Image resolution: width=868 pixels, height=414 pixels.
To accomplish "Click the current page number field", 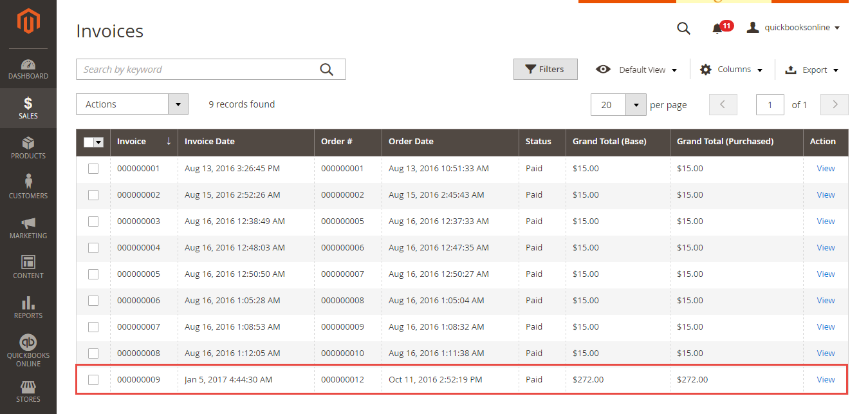I will tap(770, 104).
